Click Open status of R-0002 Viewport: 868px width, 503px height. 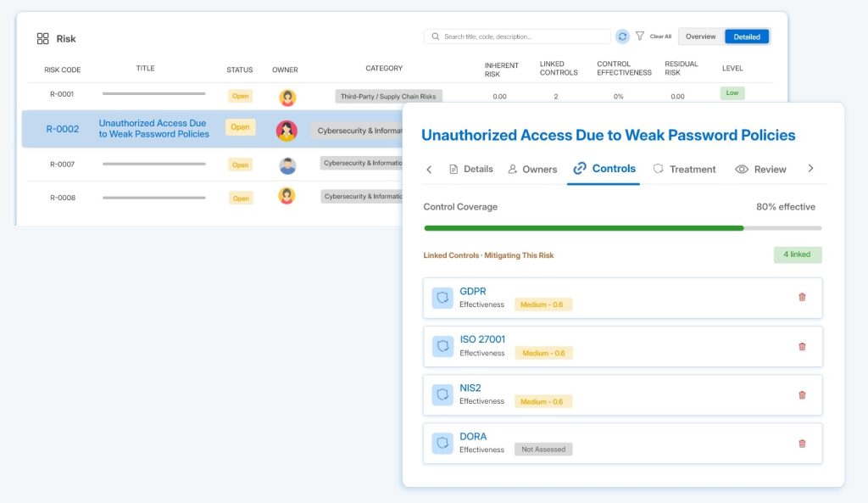point(240,127)
